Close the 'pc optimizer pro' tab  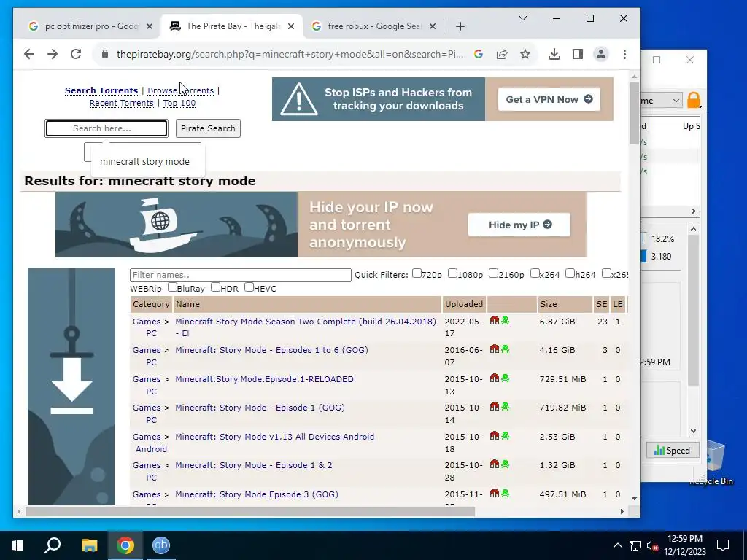pyautogui.click(x=149, y=27)
